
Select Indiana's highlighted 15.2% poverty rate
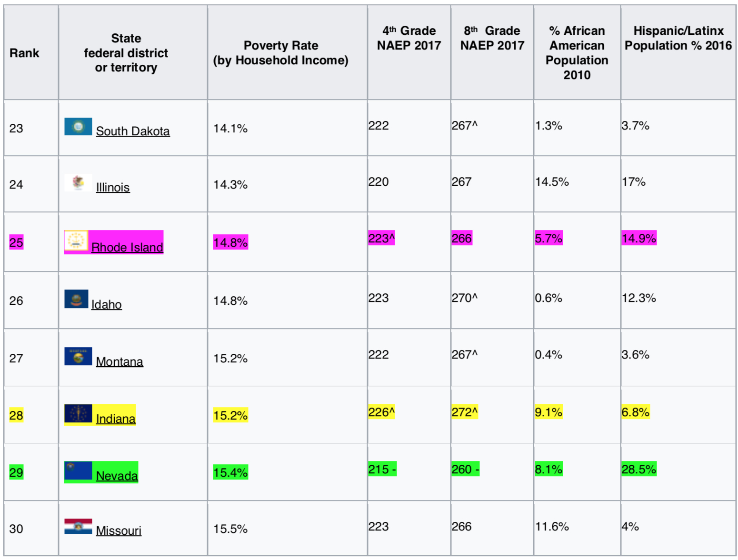pos(230,416)
